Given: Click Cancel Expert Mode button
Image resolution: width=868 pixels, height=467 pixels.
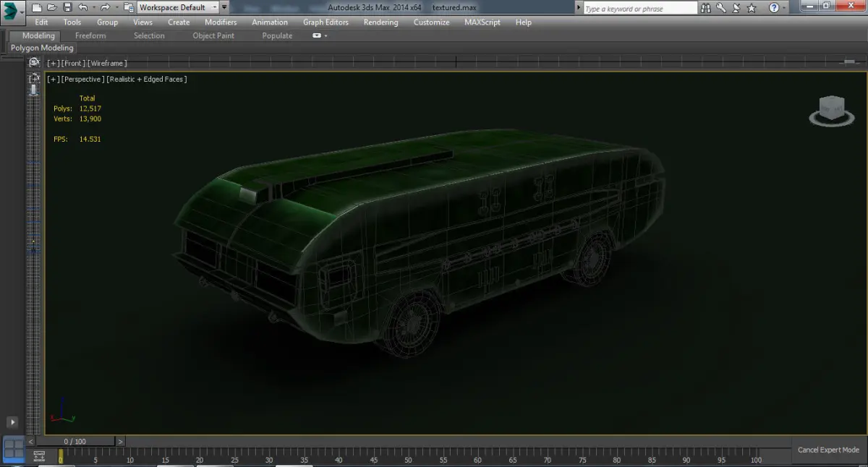Looking at the screenshot, I should pyautogui.click(x=828, y=450).
